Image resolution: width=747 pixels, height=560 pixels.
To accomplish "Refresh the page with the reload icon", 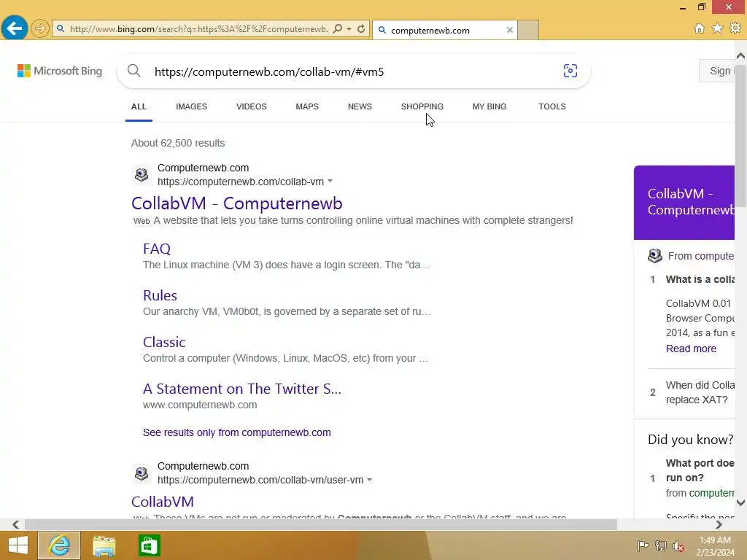I will click(x=361, y=28).
